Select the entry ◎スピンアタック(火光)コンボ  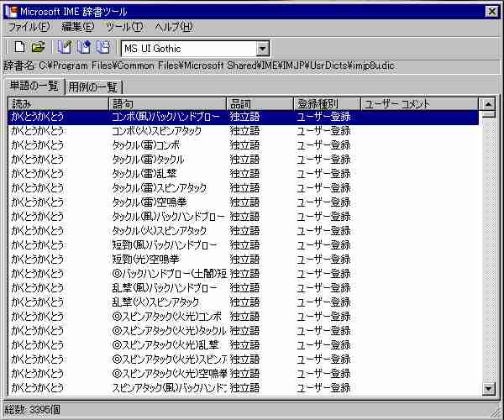point(244,317)
